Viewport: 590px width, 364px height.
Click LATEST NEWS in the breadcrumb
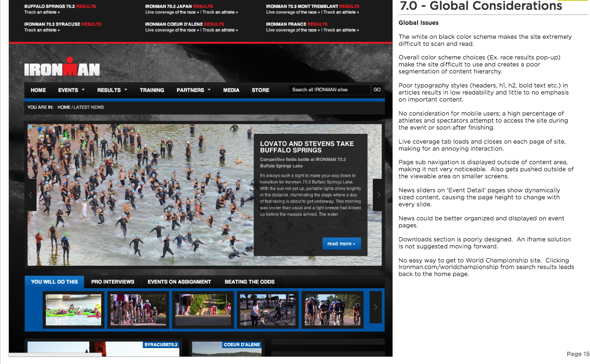tap(89, 108)
